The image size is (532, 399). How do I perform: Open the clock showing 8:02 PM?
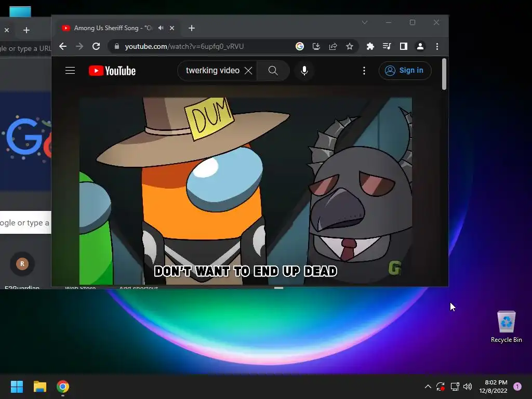pos(494,387)
